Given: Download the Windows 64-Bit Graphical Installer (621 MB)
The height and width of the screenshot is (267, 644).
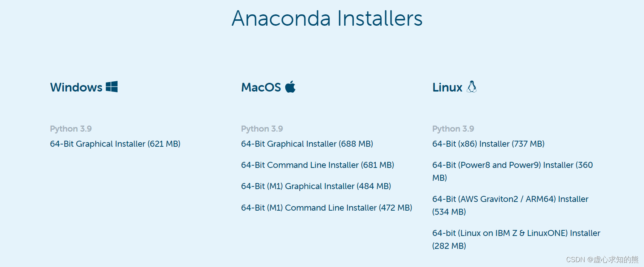Looking at the screenshot, I should point(115,144).
